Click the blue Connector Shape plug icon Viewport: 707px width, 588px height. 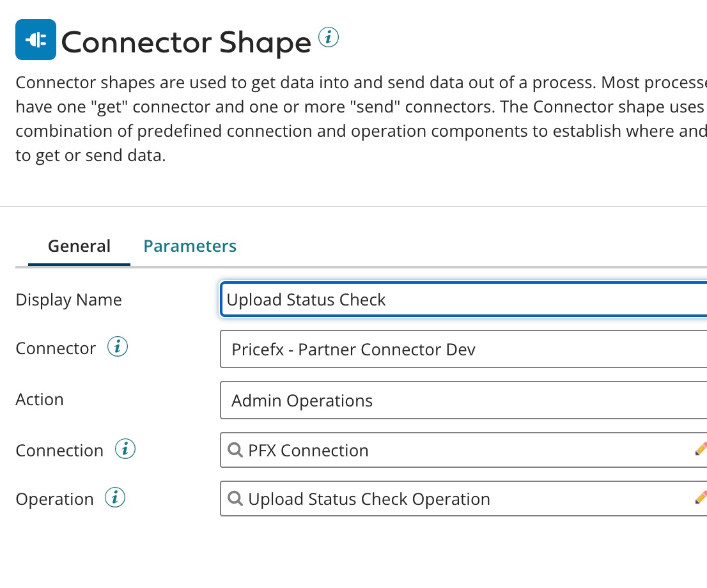pos(36,40)
